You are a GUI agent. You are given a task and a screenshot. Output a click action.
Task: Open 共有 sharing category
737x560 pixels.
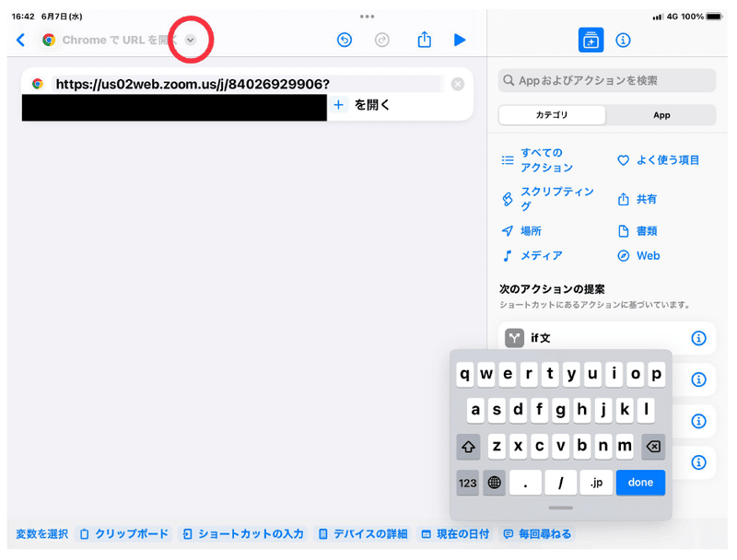[637, 199]
